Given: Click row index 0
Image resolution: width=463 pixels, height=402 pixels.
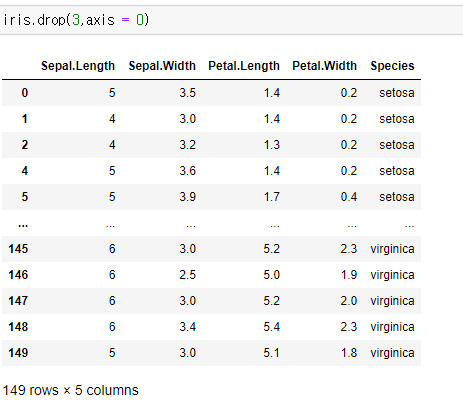Looking at the screenshot, I should pyautogui.click(x=25, y=93).
